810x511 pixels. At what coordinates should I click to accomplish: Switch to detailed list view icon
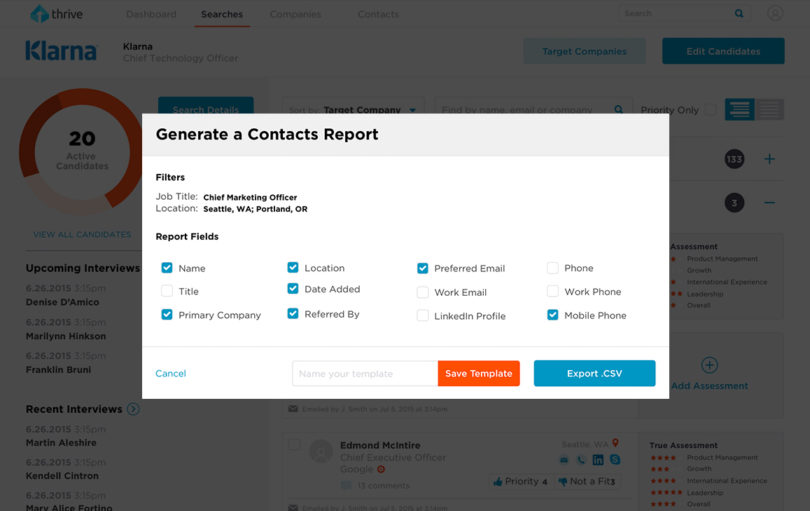[x=740, y=110]
